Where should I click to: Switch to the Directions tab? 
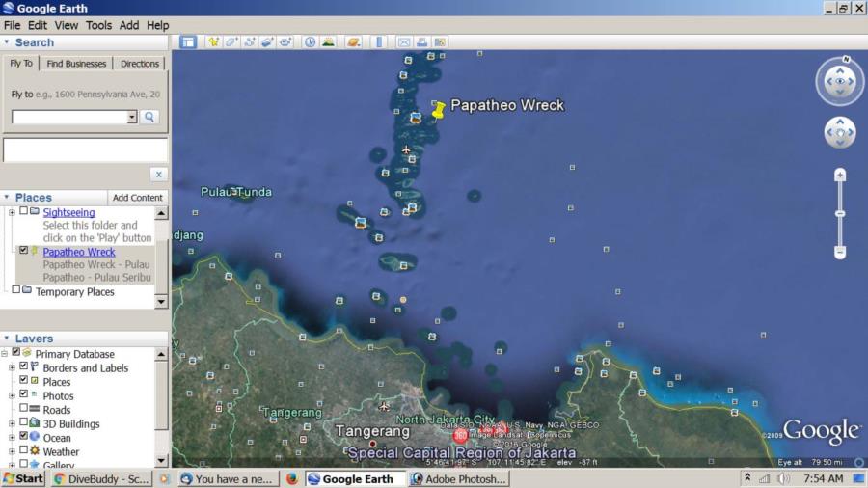point(140,64)
